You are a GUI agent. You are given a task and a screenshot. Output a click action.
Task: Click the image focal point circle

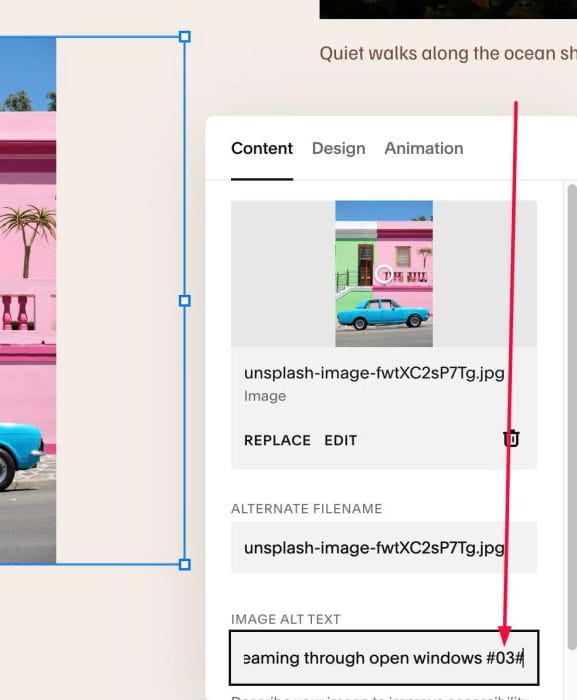[384, 274]
